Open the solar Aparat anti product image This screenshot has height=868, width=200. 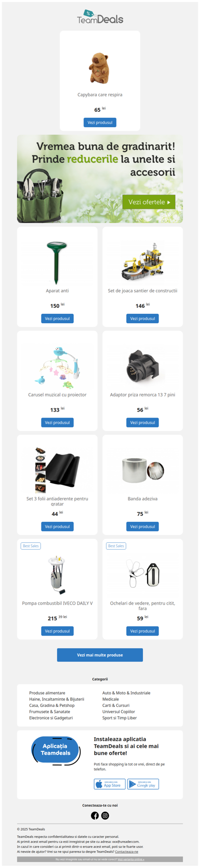[x=57, y=263]
